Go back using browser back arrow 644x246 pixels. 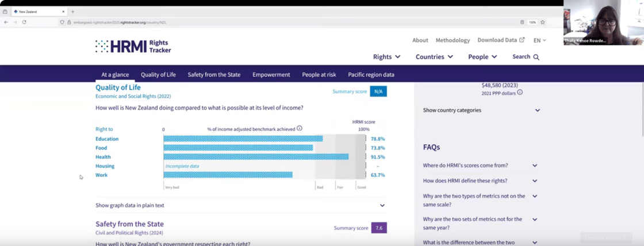coord(6,22)
